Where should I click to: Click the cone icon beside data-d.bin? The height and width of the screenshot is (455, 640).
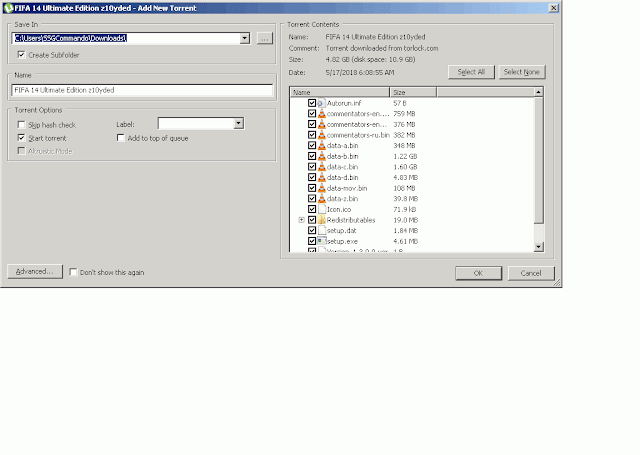click(x=322, y=178)
